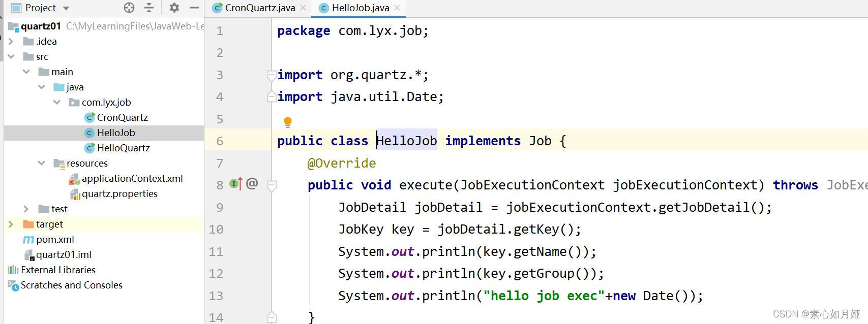This screenshot has width=868, height=324.
Task: Click the Project panel title icon
Action: coord(16,8)
